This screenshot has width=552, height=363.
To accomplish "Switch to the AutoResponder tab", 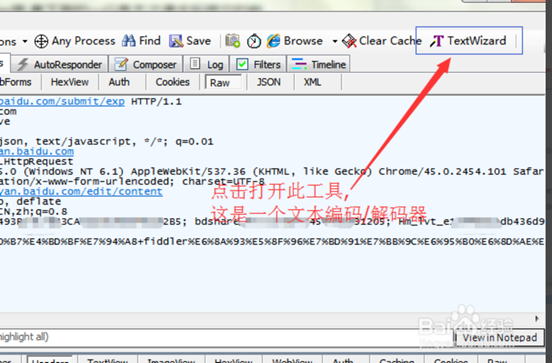I will tap(59, 64).
